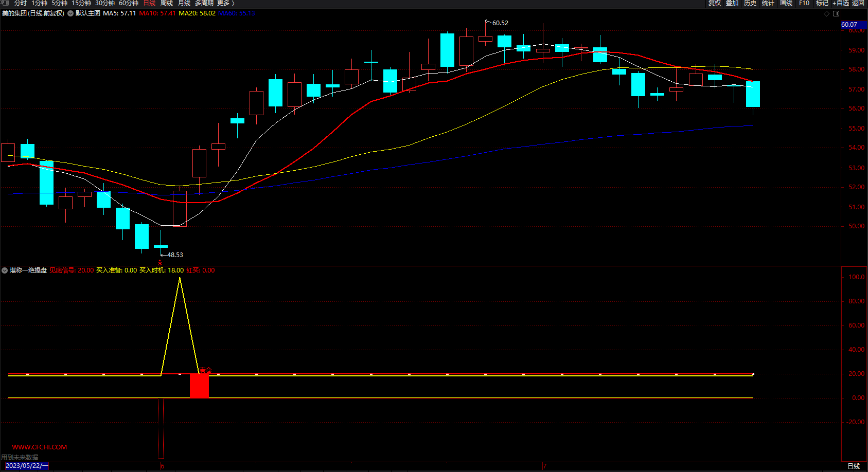Screen dimensions: 868x472
Task: Expand sub-chart indicator dropdown arrow
Action: point(5,270)
